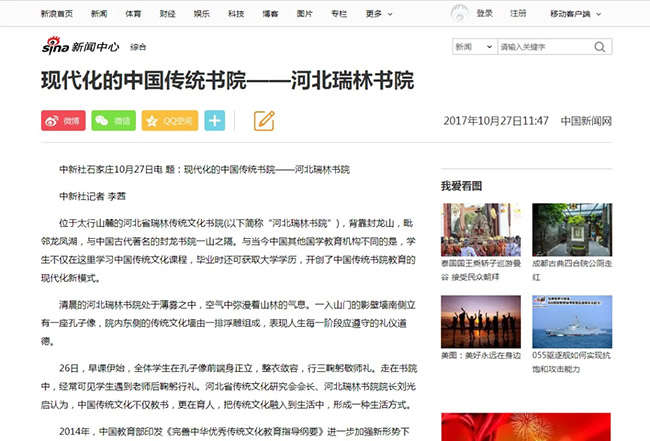
Task: Click the blue plus more-sharing icon
Action: point(214,121)
